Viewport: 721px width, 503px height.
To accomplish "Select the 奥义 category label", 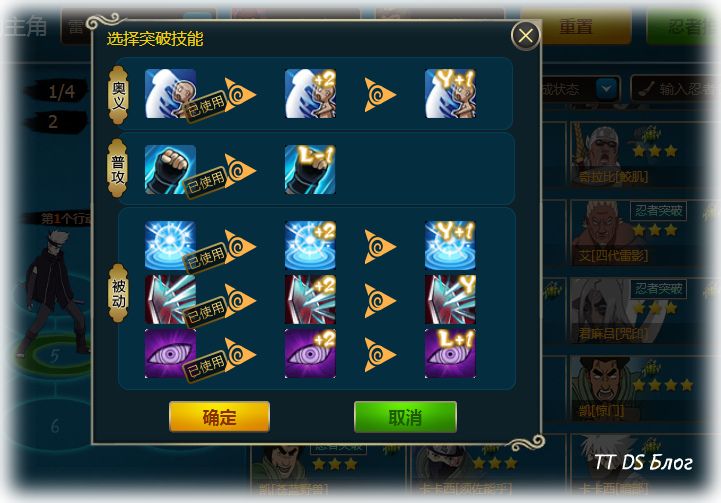I will 118,95.
